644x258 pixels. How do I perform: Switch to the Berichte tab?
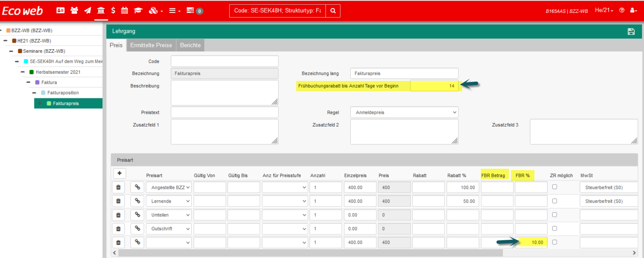(190, 45)
